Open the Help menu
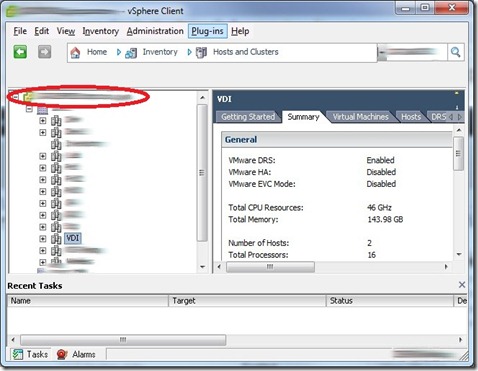This screenshot has height=371, width=478. [x=240, y=31]
